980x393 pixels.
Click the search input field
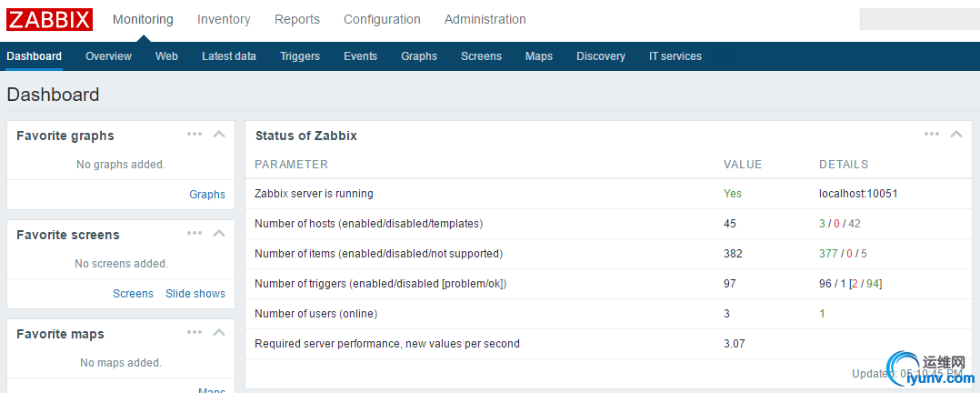[x=918, y=19]
